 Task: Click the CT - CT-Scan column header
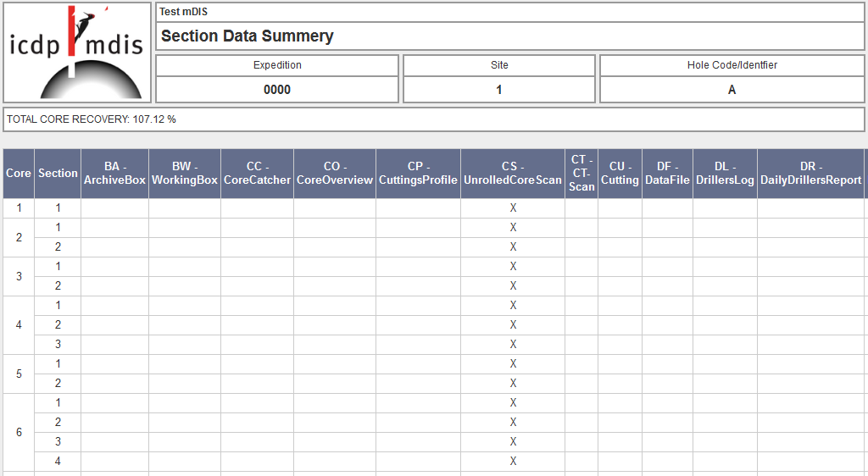pyautogui.click(x=581, y=174)
